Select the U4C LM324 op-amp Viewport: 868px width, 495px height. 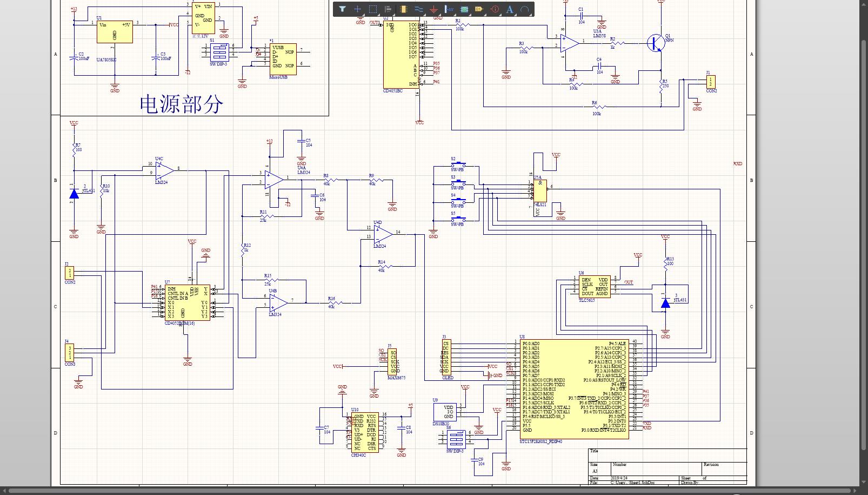pos(164,171)
